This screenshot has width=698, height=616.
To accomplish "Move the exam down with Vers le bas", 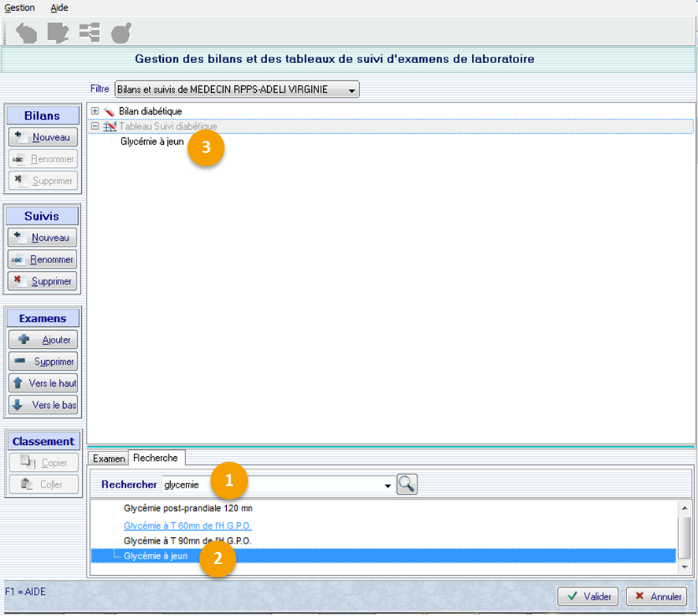I will click(43, 405).
